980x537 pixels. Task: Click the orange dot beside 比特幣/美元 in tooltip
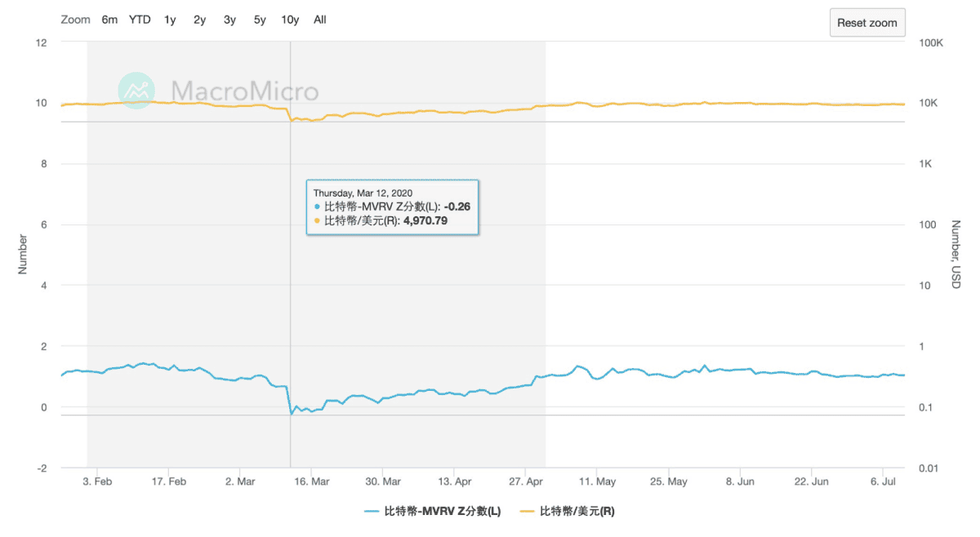(x=317, y=221)
